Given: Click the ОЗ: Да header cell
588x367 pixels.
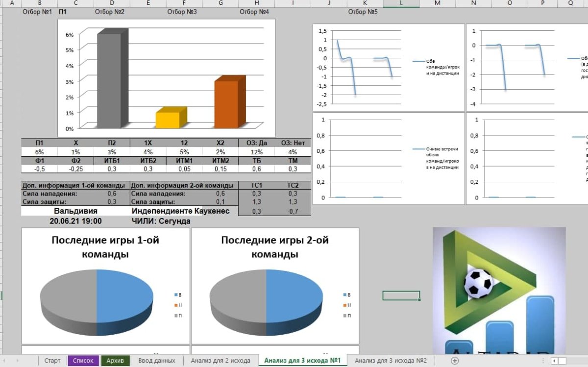Looking at the screenshot, I should click(256, 143).
